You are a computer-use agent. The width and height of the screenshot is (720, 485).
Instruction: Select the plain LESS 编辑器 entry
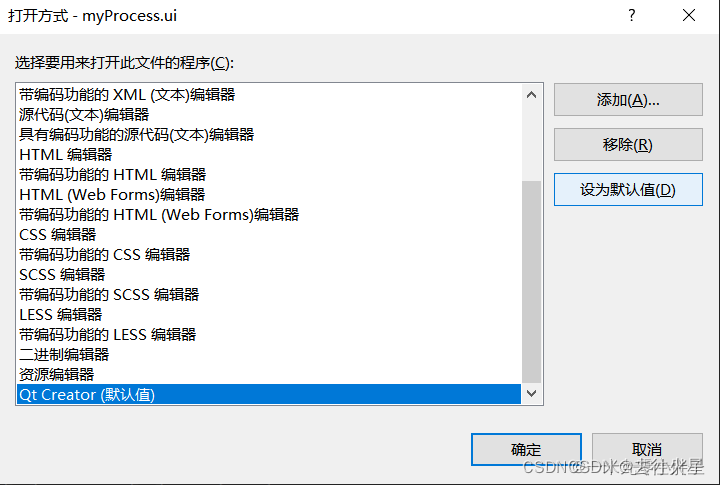(x=269, y=315)
